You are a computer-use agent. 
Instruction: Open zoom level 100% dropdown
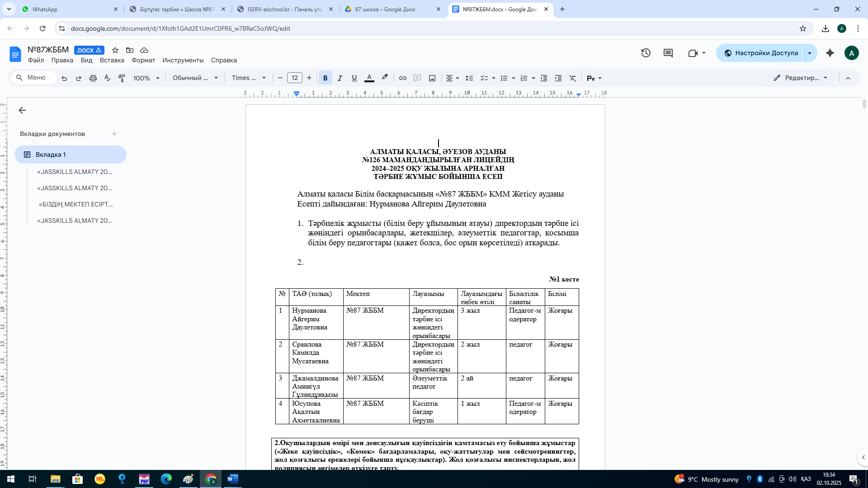click(146, 78)
